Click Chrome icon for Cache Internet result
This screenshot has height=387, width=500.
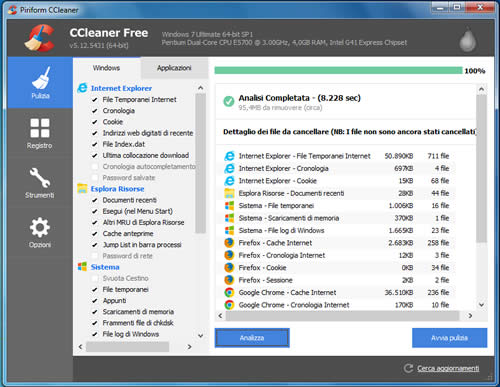229,292
